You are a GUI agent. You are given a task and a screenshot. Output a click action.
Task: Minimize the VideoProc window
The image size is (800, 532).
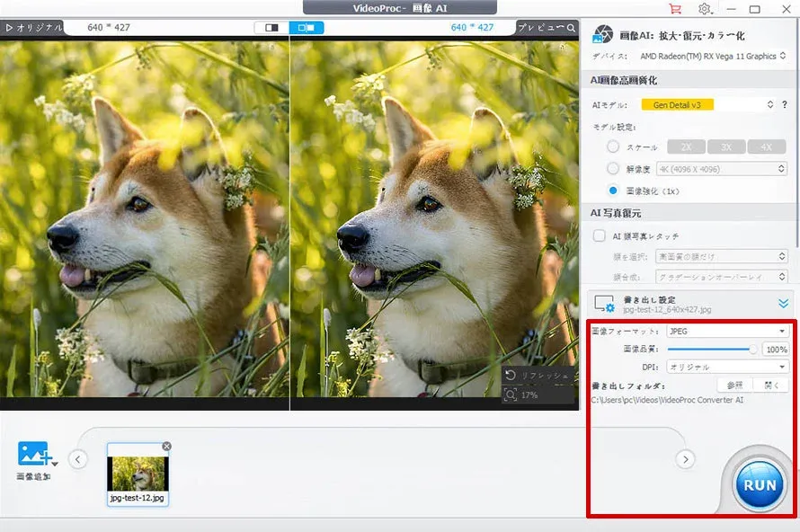pyautogui.click(x=732, y=9)
